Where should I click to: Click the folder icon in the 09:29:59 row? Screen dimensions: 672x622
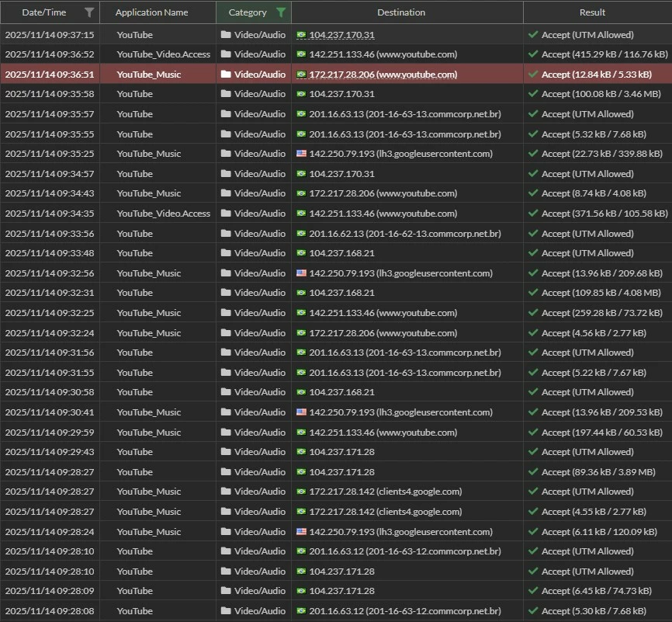226,432
